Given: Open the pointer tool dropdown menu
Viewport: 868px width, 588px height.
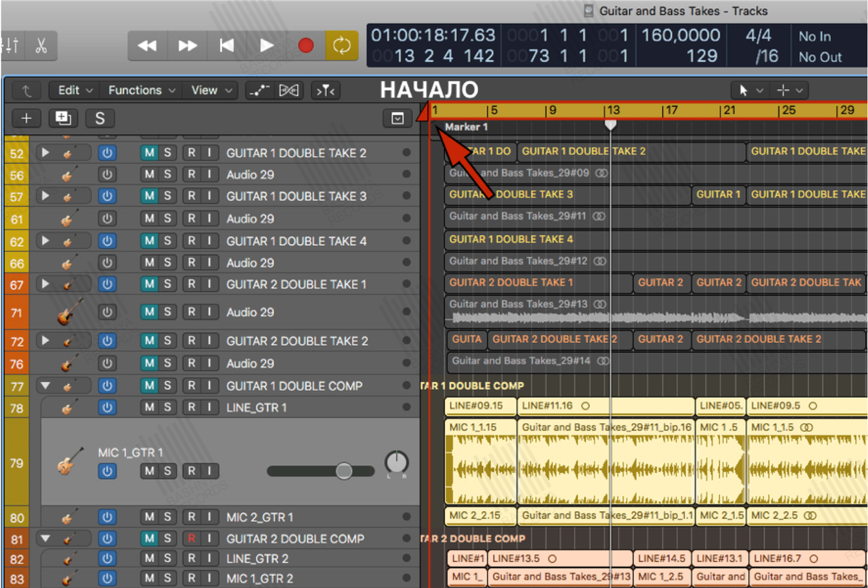Looking at the screenshot, I should 749,90.
